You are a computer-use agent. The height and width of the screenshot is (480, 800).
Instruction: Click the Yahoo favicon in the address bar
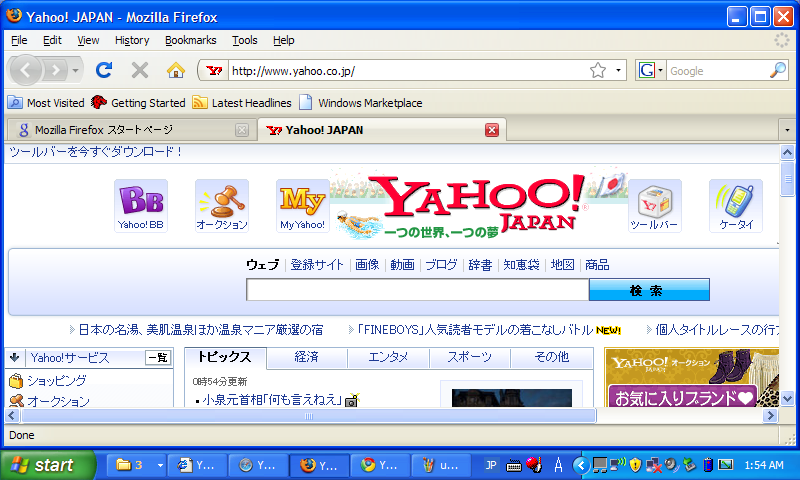214,70
